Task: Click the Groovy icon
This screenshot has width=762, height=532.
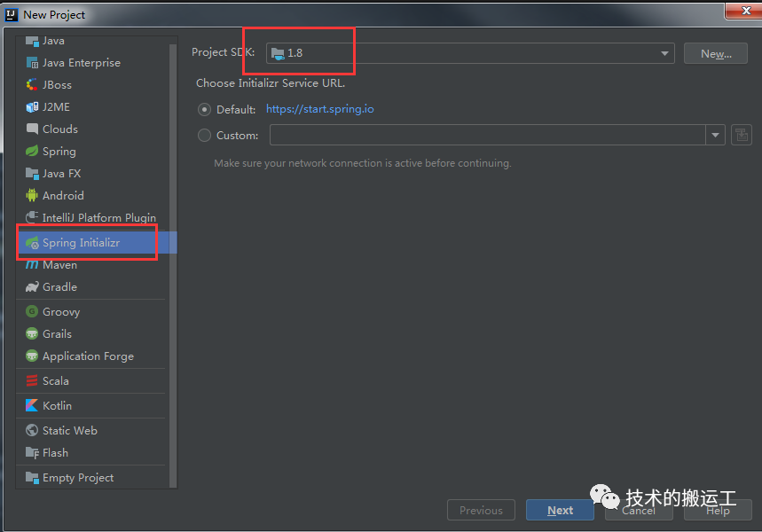Action: tap(32, 311)
